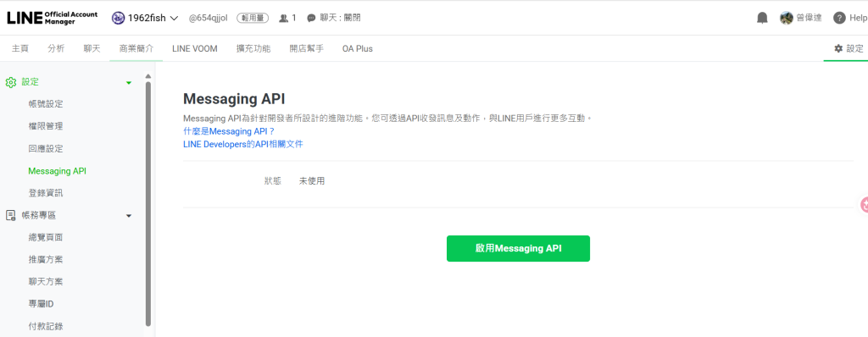Open Help question mark icon

840,18
